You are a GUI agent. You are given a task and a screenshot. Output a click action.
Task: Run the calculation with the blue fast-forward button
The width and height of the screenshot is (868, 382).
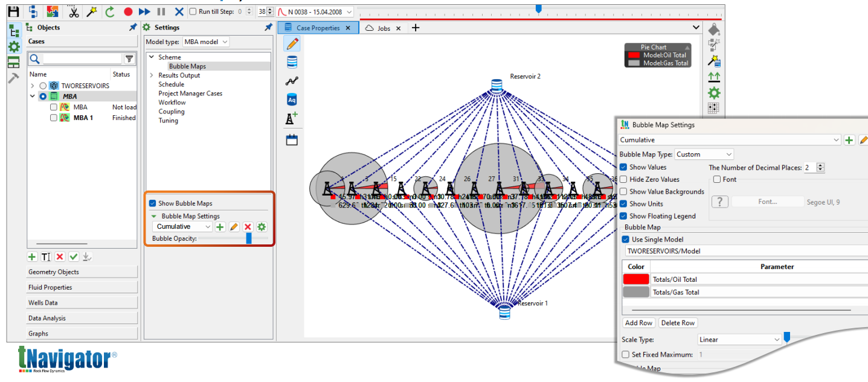[x=144, y=11]
